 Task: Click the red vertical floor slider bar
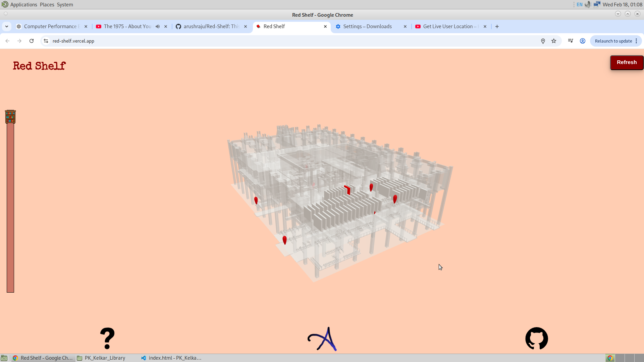[x=10, y=208]
